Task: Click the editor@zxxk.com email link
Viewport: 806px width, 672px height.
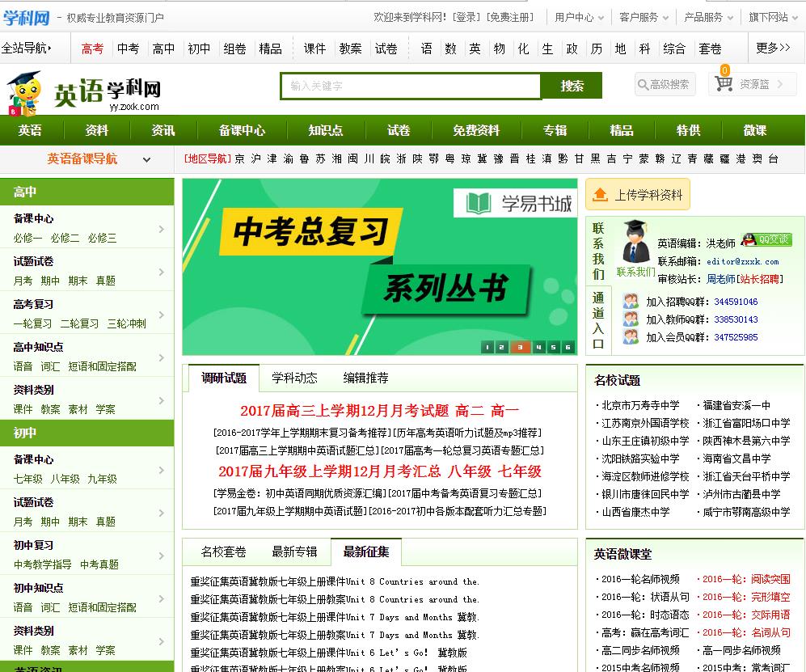Action: tap(742, 262)
